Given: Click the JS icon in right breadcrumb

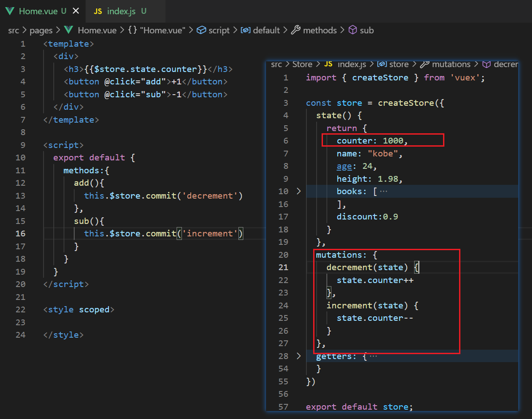Looking at the screenshot, I should [328, 64].
